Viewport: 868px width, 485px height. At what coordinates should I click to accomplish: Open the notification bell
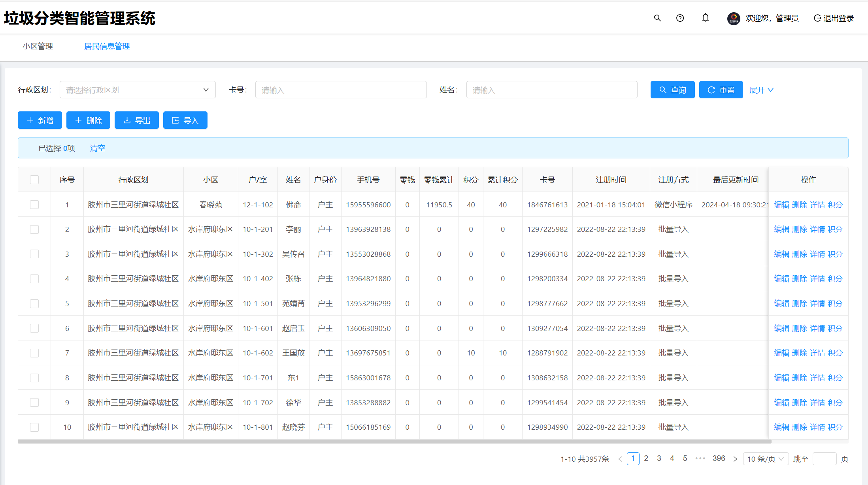click(705, 18)
